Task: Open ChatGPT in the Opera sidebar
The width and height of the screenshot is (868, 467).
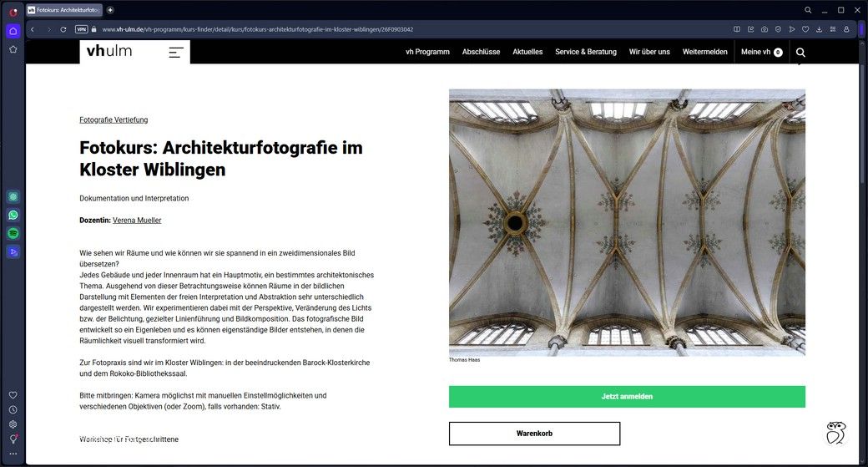Action: click(x=13, y=196)
